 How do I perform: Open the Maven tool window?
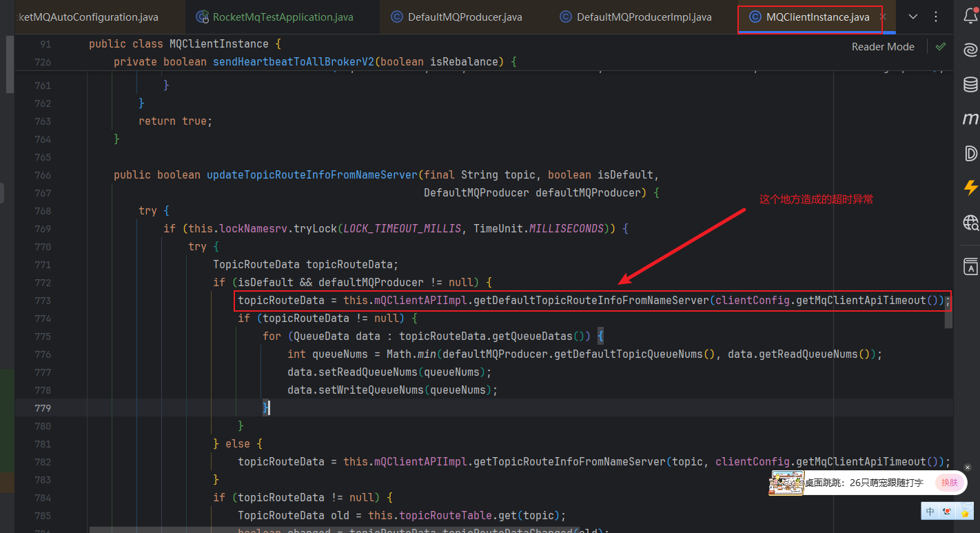point(970,119)
